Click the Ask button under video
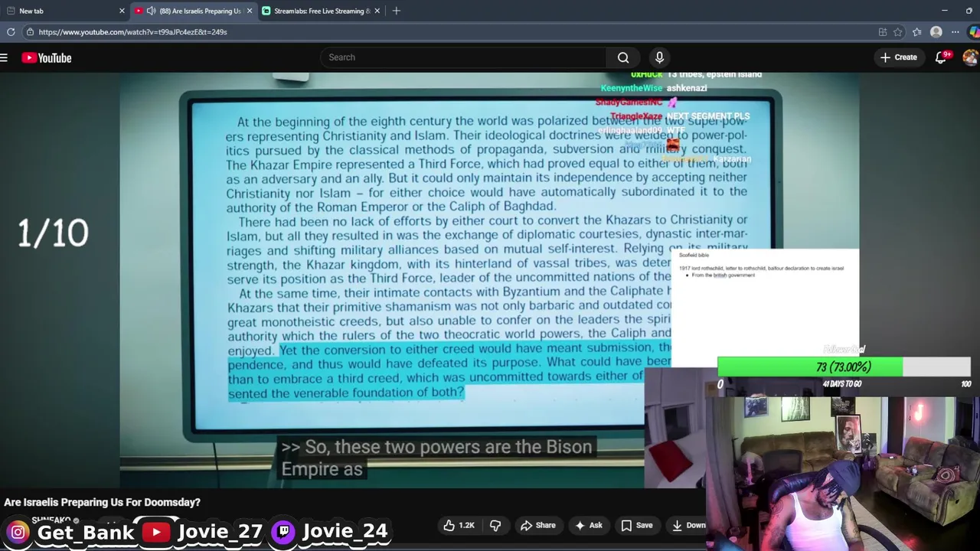 point(588,525)
